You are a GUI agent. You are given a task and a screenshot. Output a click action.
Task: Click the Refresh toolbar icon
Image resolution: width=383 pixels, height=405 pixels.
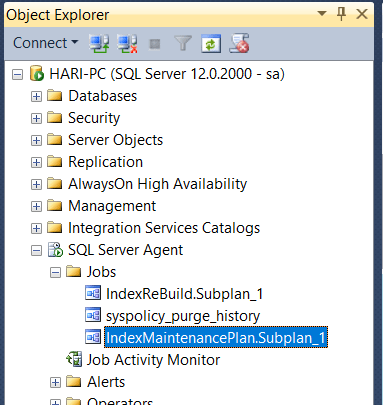click(x=211, y=43)
